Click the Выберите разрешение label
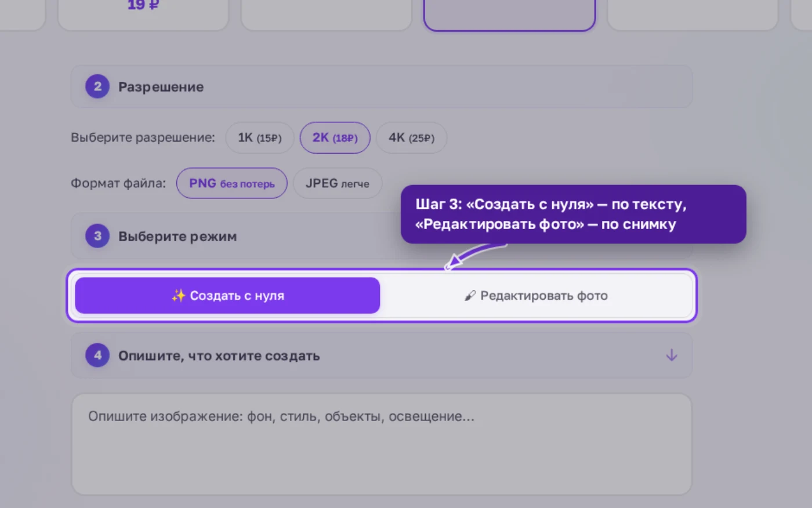Image resolution: width=812 pixels, height=508 pixels. pyautogui.click(x=143, y=138)
